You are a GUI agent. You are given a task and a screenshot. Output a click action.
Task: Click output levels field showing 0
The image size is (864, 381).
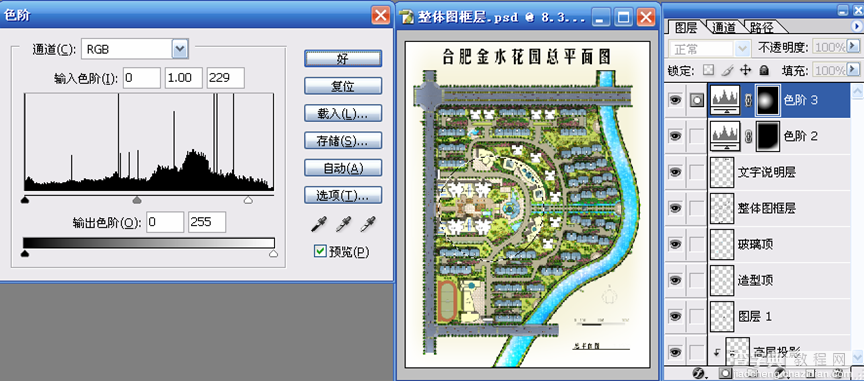(x=165, y=222)
